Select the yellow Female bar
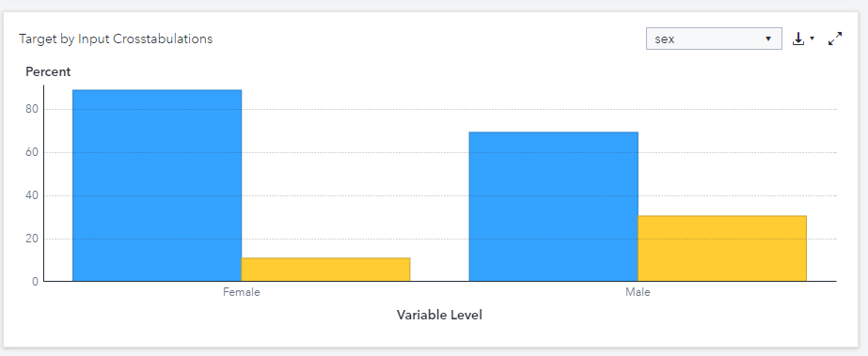Image resolution: width=868 pixels, height=356 pixels. pos(326,270)
